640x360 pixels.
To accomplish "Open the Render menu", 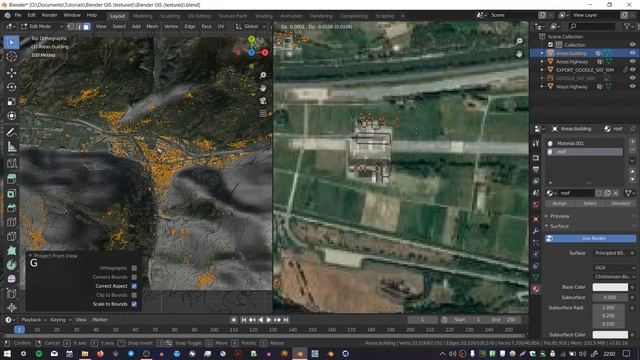I will pos(49,16).
